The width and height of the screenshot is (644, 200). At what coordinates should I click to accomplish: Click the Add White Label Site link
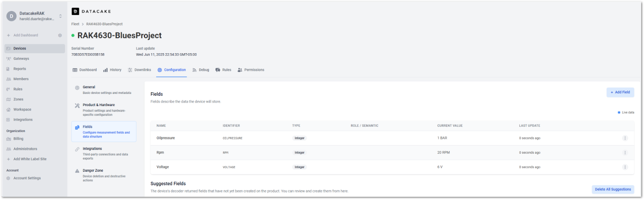(x=30, y=159)
